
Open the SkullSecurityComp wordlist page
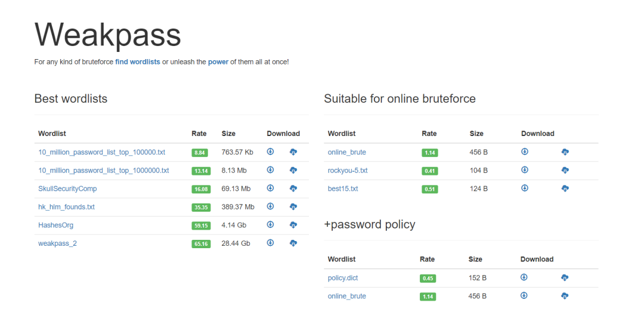pyautogui.click(x=67, y=189)
